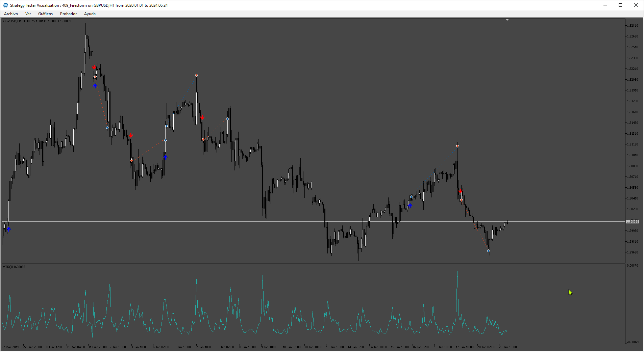The width and height of the screenshot is (644, 352).
Task: Click the 2 Jan 18:00 time axis label
Action: (118, 347)
